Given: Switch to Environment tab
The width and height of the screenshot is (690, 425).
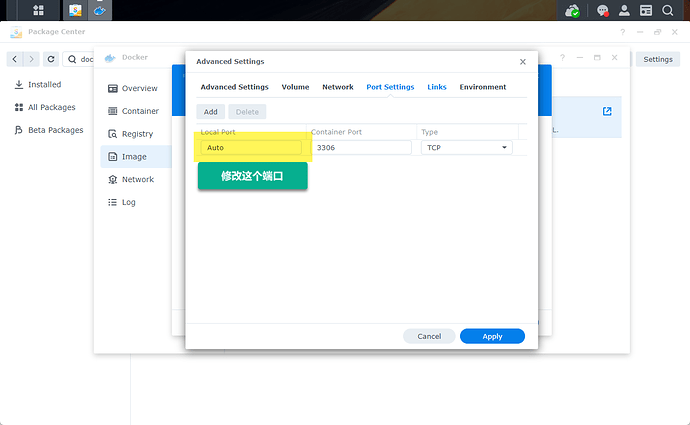Looking at the screenshot, I should click(x=483, y=87).
